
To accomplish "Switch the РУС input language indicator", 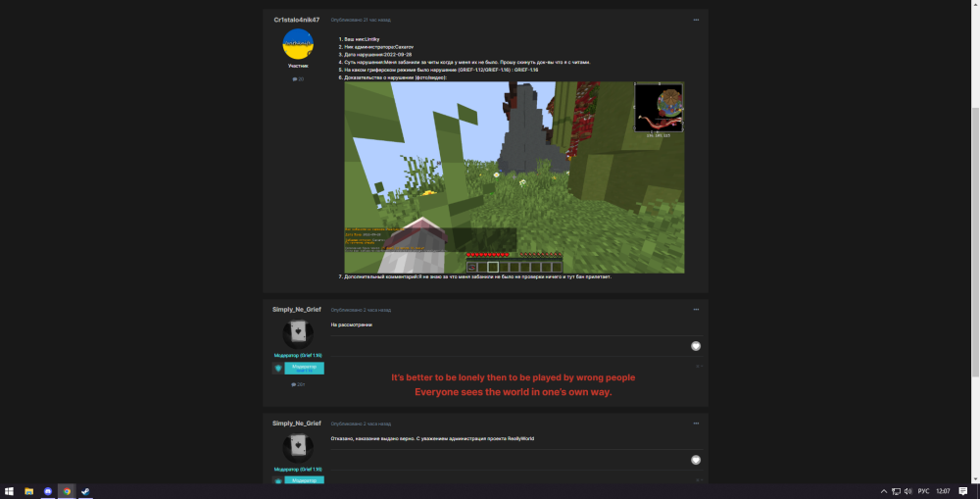I will (924, 491).
